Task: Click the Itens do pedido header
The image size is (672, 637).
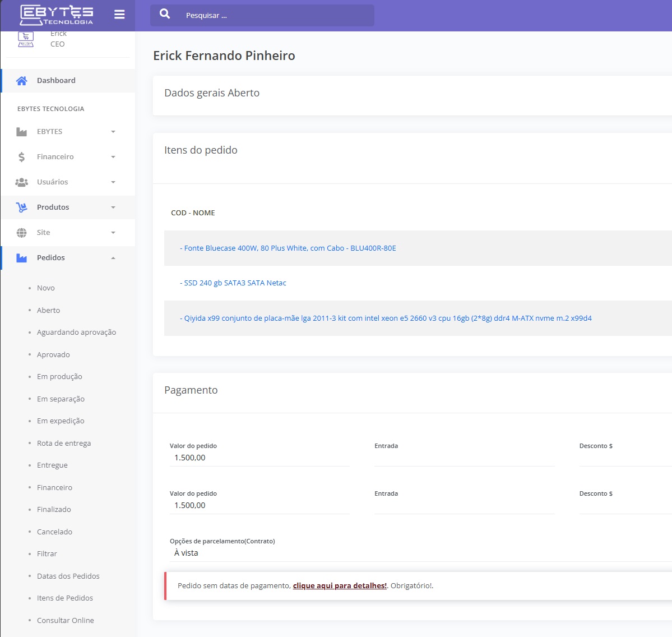Action: pos(201,150)
